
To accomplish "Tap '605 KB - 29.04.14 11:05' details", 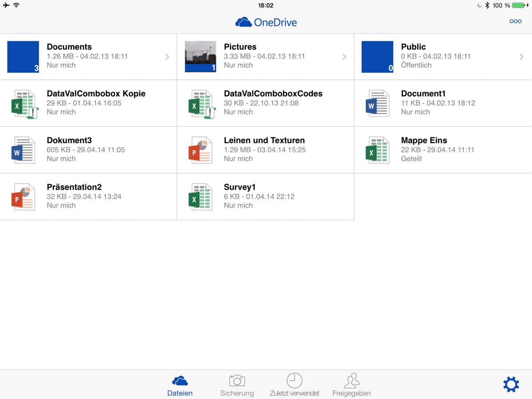I will (86, 149).
